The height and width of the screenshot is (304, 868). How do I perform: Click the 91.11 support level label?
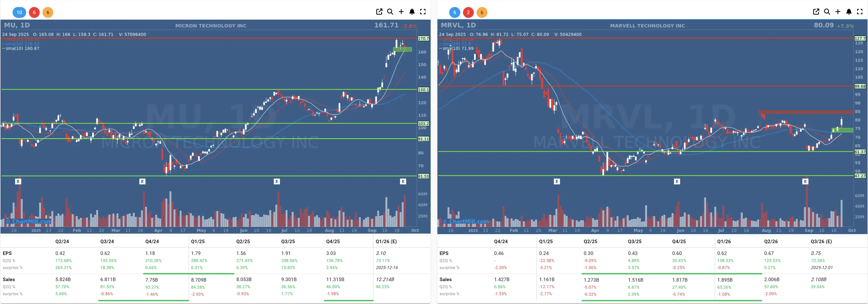click(x=424, y=139)
